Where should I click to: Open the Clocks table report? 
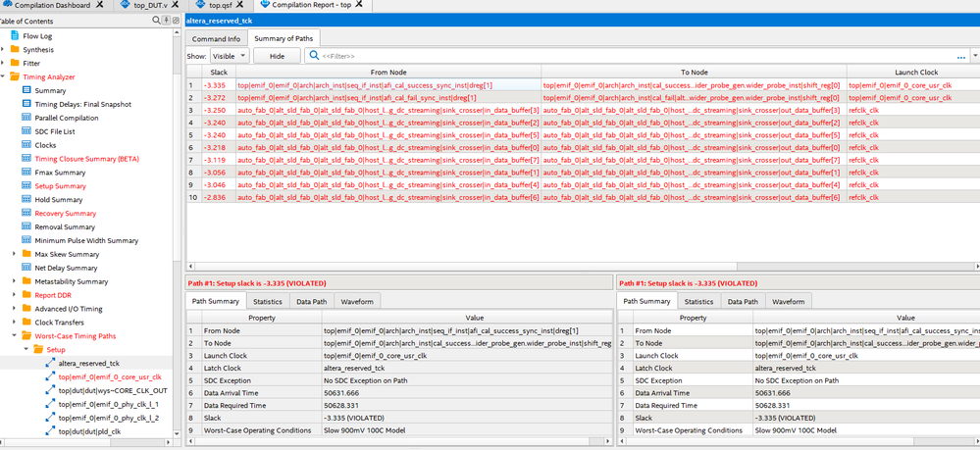[45, 145]
